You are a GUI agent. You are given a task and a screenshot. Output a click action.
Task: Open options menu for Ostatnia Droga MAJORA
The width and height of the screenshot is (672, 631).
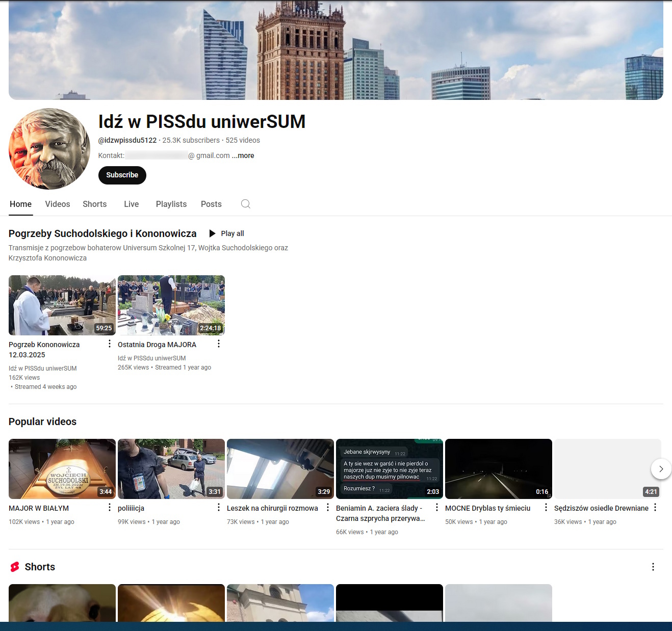click(x=219, y=344)
